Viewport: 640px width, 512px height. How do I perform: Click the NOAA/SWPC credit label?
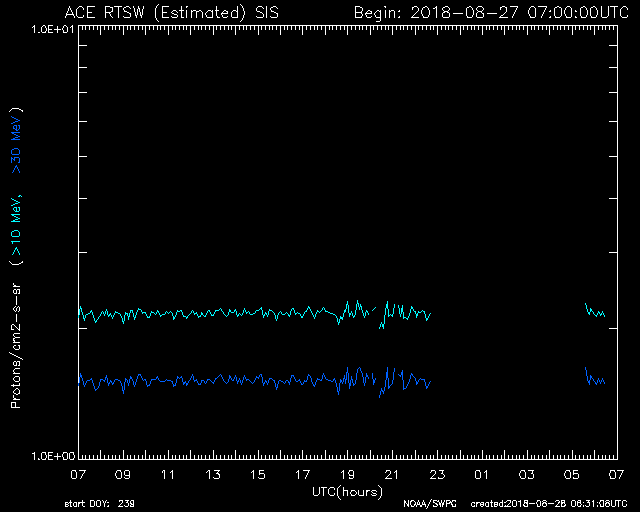click(x=427, y=503)
